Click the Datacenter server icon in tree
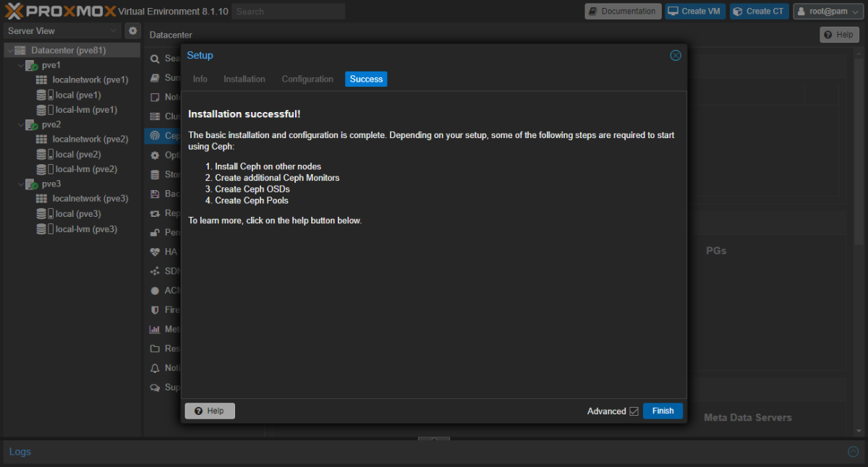The height and width of the screenshot is (467, 868). pyautogui.click(x=20, y=50)
